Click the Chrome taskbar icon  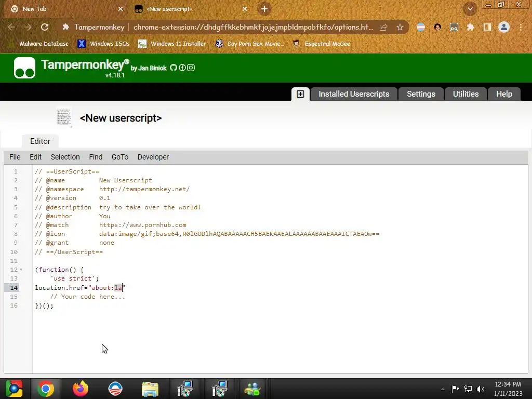[x=46, y=389]
